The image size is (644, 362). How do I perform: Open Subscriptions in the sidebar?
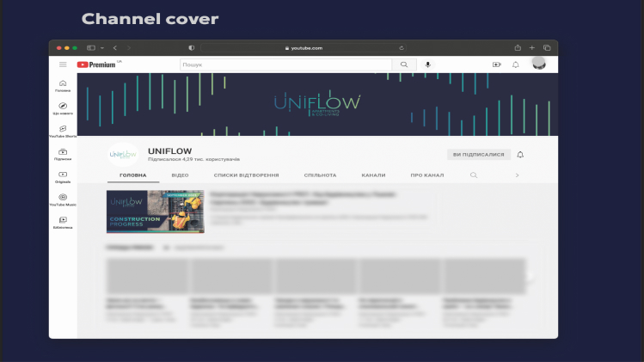tap(63, 155)
